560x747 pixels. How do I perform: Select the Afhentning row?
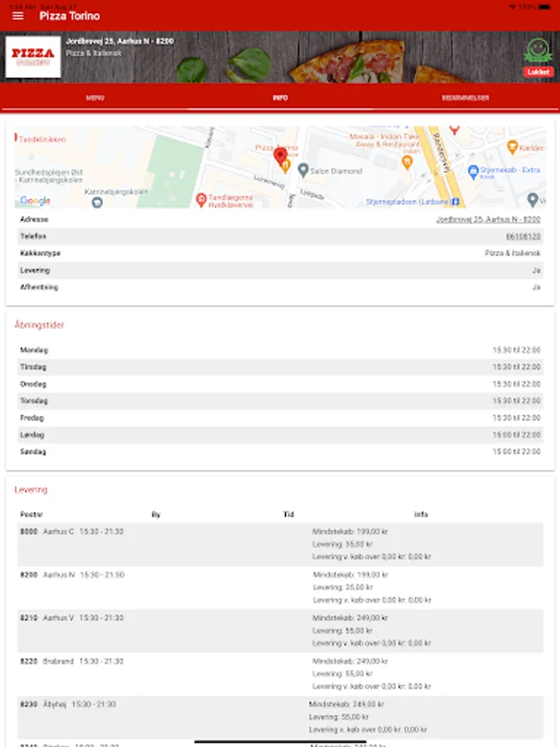[x=280, y=287]
